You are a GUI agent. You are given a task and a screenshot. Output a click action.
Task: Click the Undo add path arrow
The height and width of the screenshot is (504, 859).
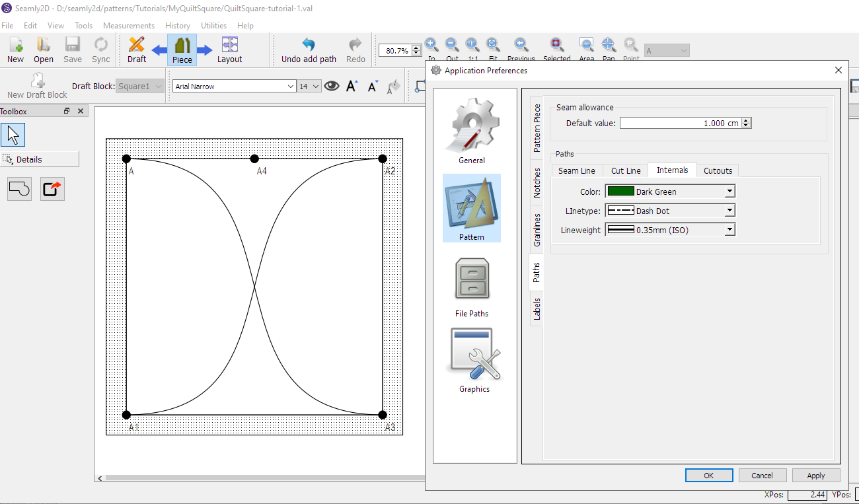click(x=309, y=45)
